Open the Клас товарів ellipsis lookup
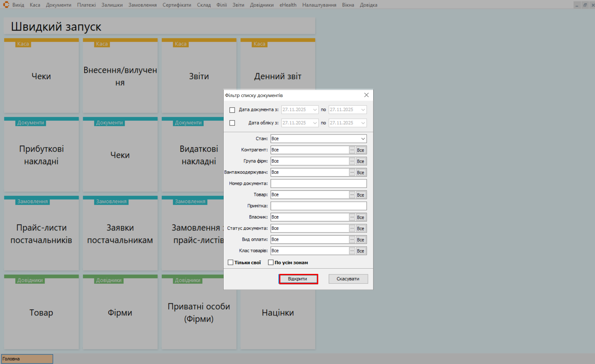This screenshot has height=364, width=595. click(352, 251)
